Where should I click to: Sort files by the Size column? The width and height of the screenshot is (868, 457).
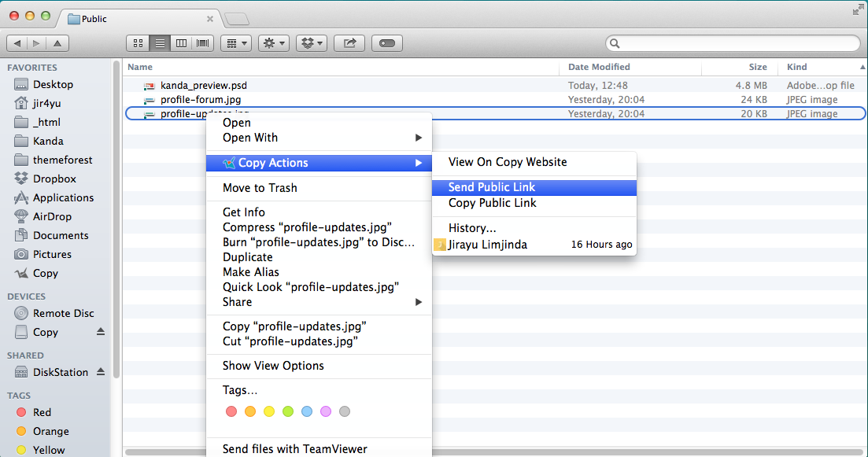(740, 67)
